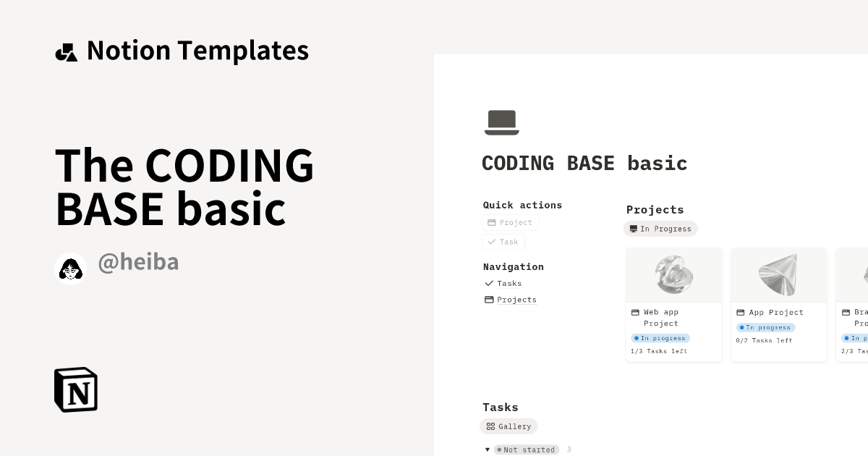Click the Gallery grid icon under Tasks
This screenshot has width=868, height=456.
point(490,426)
